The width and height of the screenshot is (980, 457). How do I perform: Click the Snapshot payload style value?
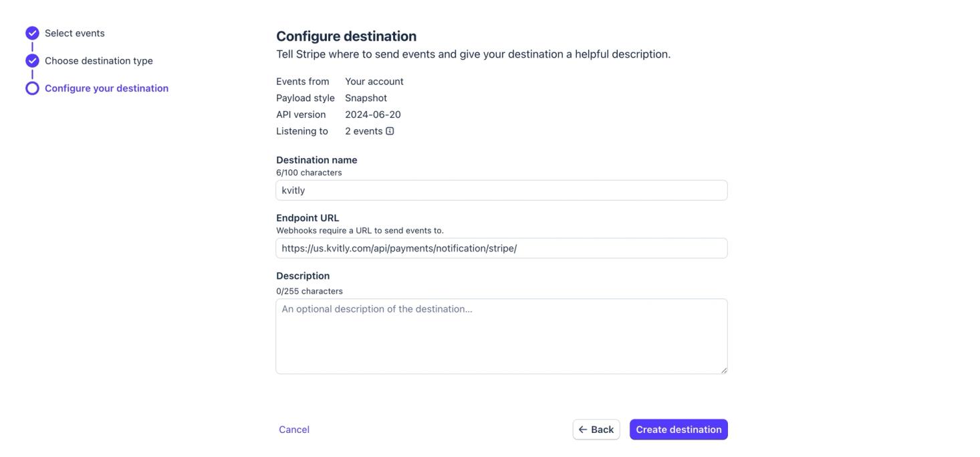coord(366,98)
